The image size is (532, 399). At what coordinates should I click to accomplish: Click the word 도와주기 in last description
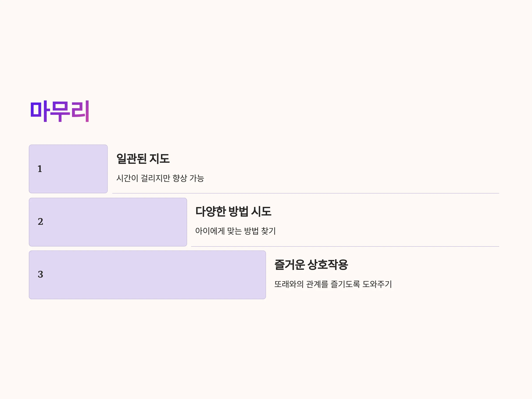(377, 284)
